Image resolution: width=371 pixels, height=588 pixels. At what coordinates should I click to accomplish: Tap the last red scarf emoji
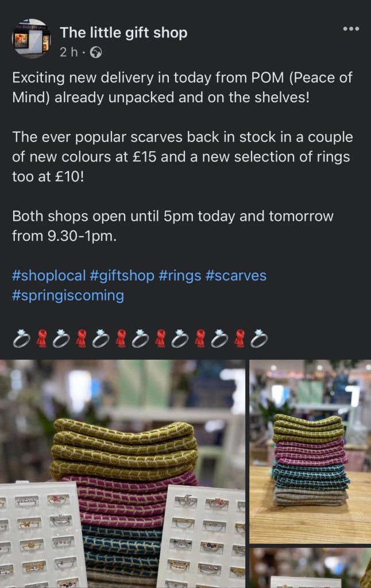point(239,338)
